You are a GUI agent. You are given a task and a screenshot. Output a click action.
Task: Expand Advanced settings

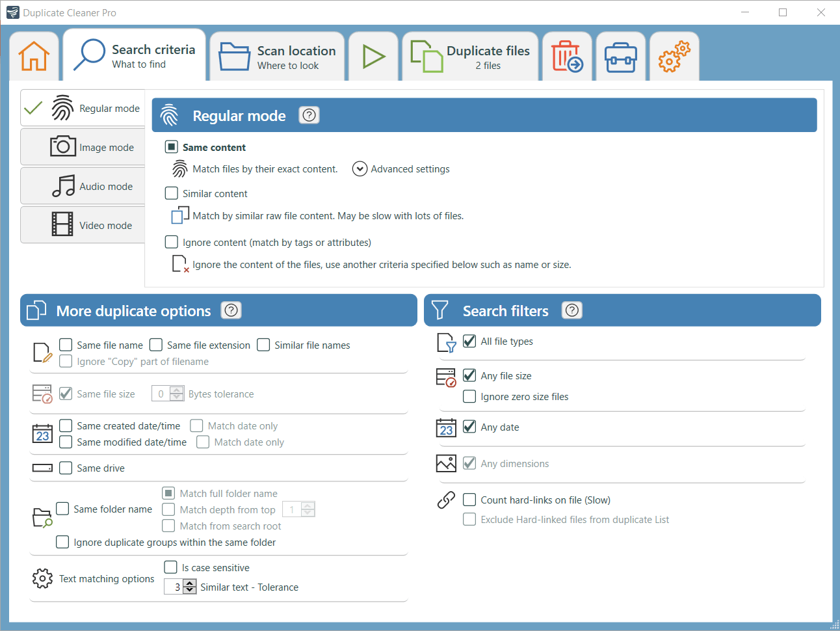coord(360,168)
